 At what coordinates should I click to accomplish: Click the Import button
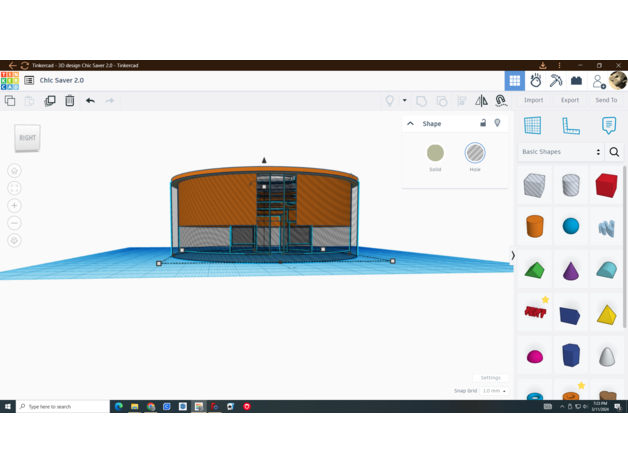point(534,100)
